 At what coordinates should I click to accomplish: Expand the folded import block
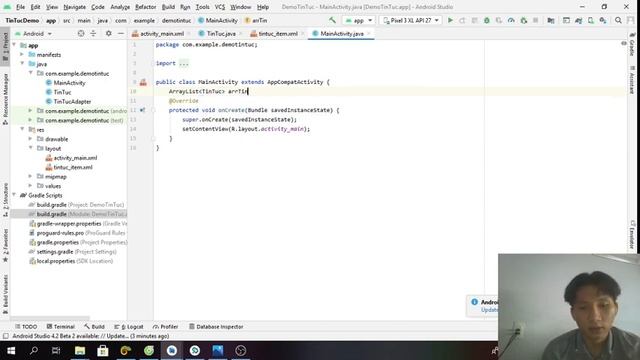(184, 63)
